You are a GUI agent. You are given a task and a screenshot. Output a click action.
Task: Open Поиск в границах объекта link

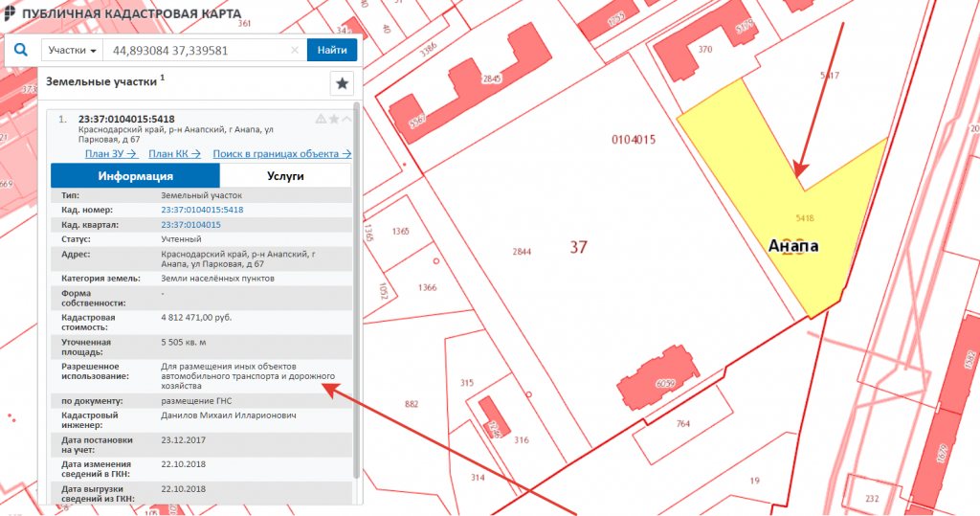(x=282, y=153)
